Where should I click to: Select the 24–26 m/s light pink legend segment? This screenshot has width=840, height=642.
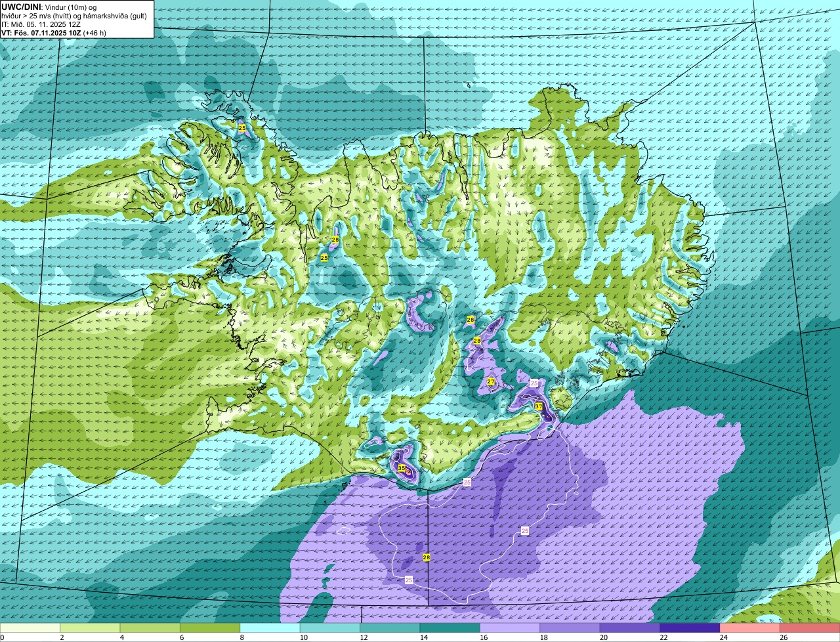tap(750, 628)
